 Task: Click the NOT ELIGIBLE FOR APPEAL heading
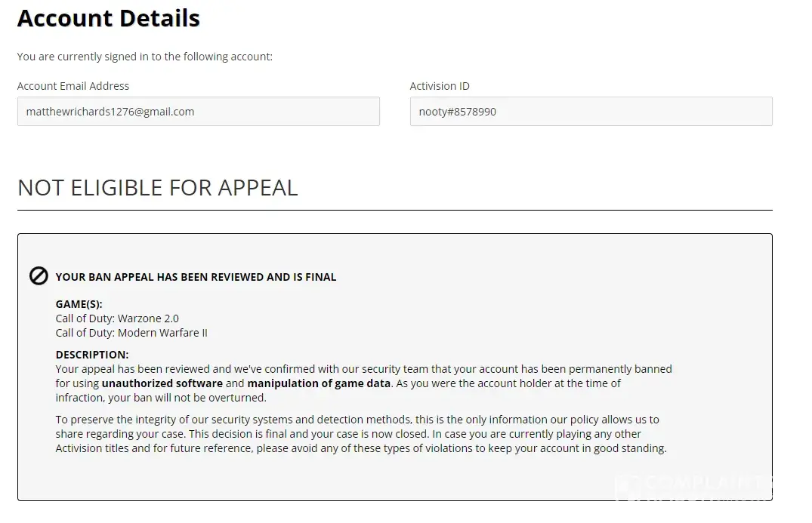pos(157,188)
